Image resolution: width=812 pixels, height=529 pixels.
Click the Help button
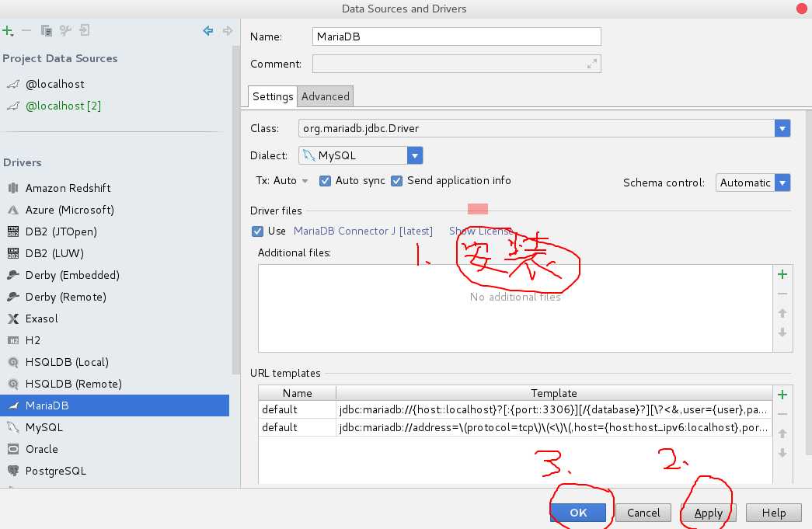774,513
